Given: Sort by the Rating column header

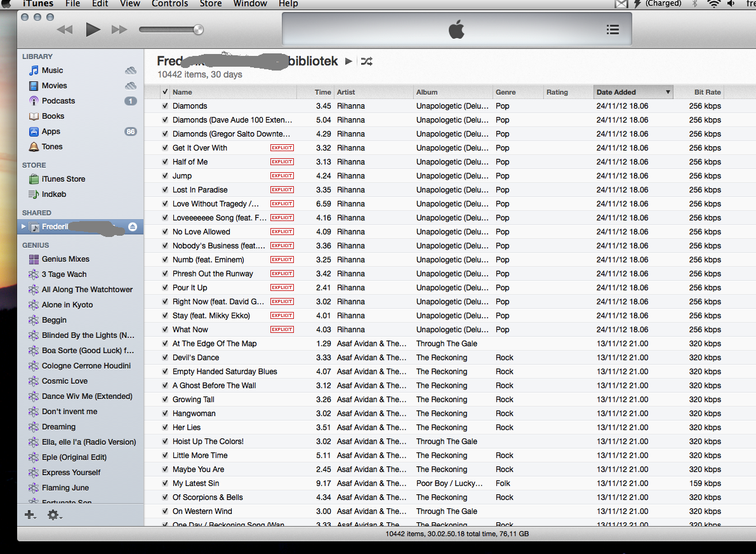Looking at the screenshot, I should coord(569,91).
